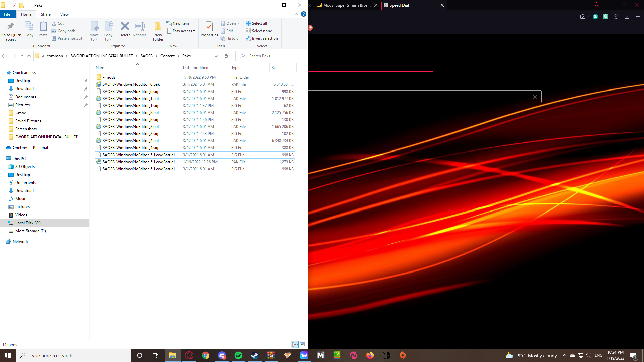Screen dimensions: 644x362
Task: Open the File menu tab
Action: click(7, 14)
